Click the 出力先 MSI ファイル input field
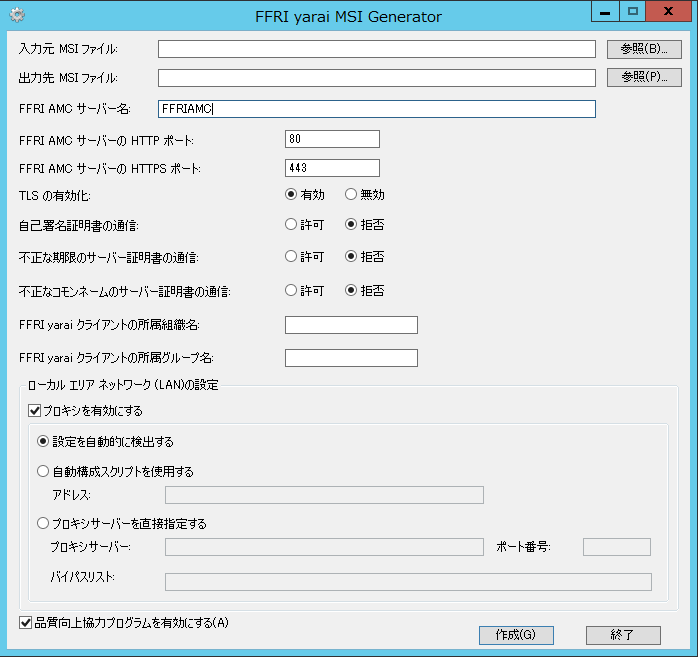Image resolution: width=698 pixels, height=657 pixels. click(x=377, y=78)
